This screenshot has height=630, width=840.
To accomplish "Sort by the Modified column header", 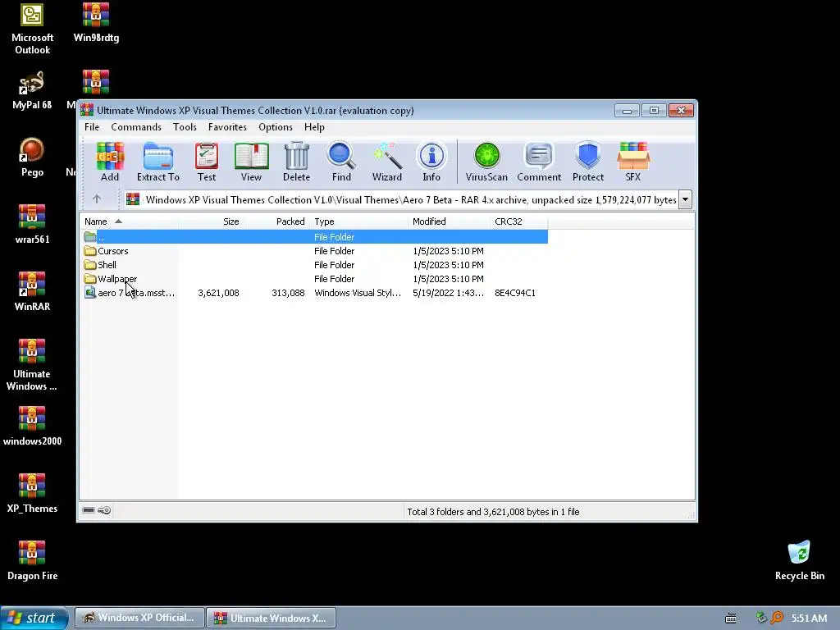I will (x=449, y=221).
